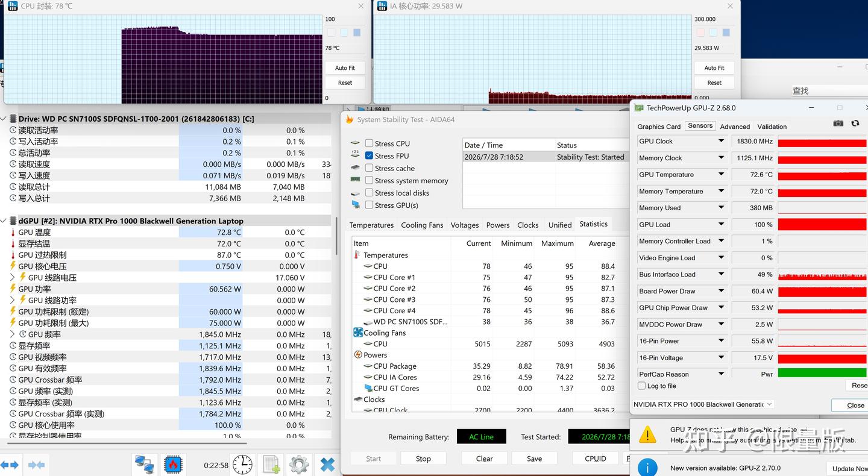Click the clock icon next to 读取活动率
The image size is (868, 476).
(13, 130)
